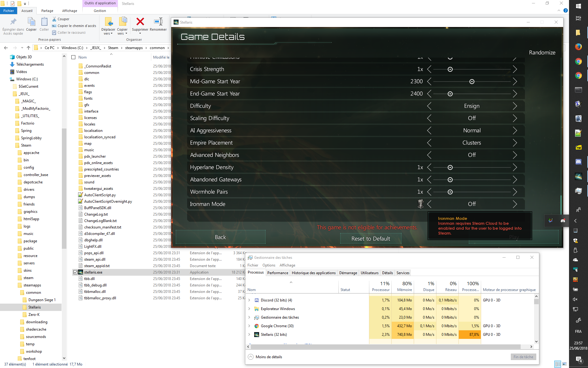The width and height of the screenshot is (588, 368).
Task: Collapse details with Moins de détails
Action: point(265,357)
